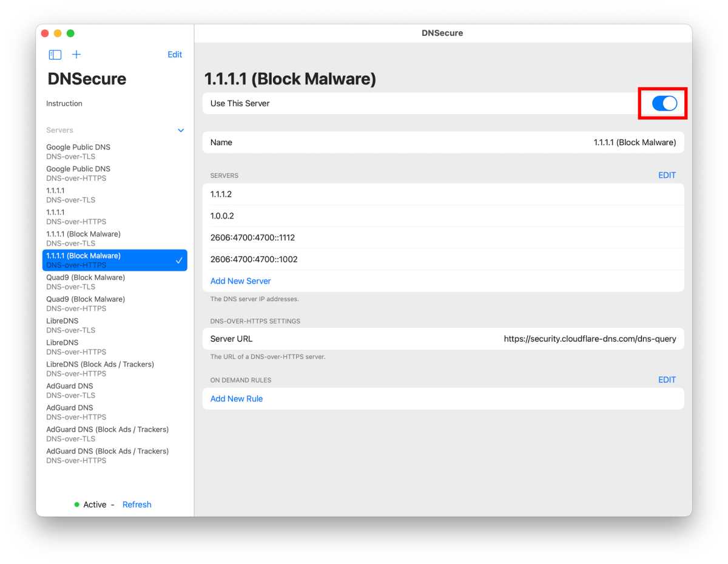The height and width of the screenshot is (564, 728).
Task: Disable the Use This Server switch
Action: [664, 104]
